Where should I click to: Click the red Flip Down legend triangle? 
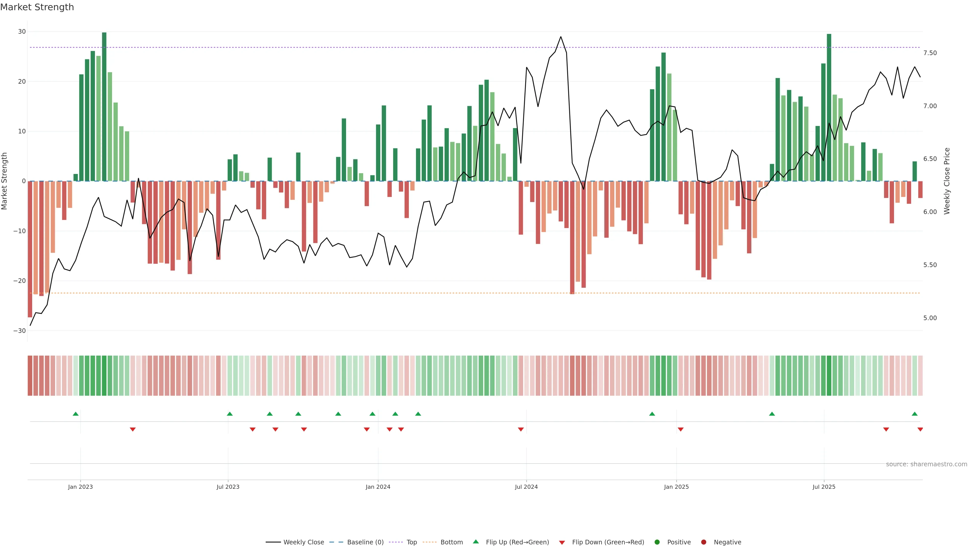[x=562, y=542]
